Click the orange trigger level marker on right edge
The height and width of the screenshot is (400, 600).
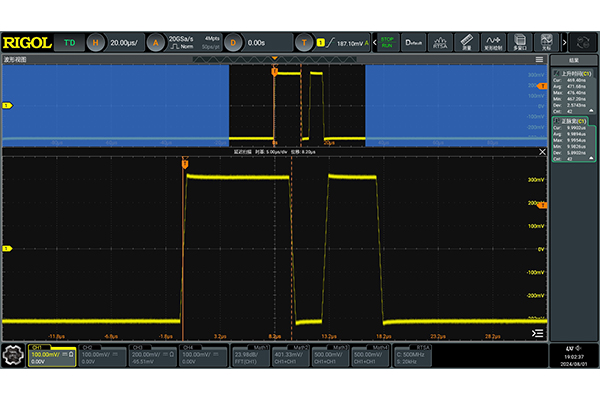tap(543, 204)
